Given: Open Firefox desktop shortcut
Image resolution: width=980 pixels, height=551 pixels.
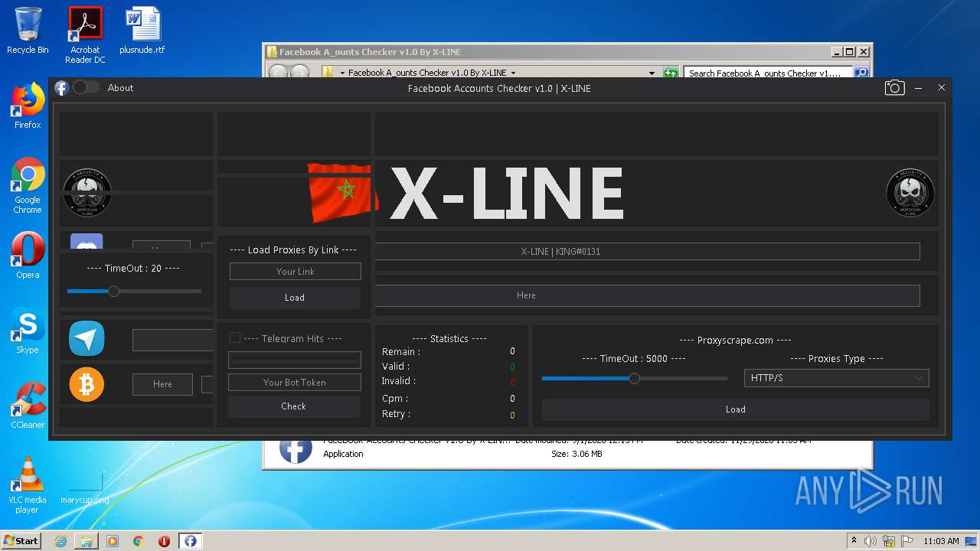Looking at the screenshot, I should (28, 106).
